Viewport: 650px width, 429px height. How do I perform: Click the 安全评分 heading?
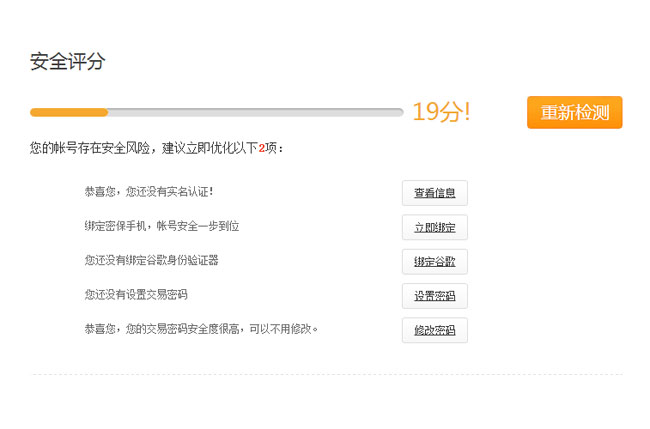(67, 62)
